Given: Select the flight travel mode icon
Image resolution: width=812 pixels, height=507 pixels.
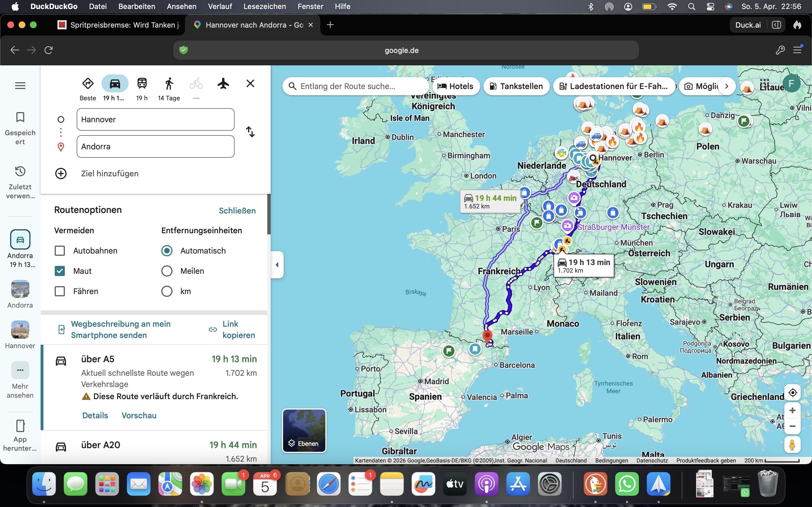Looking at the screenshot, I should [223, 83].
